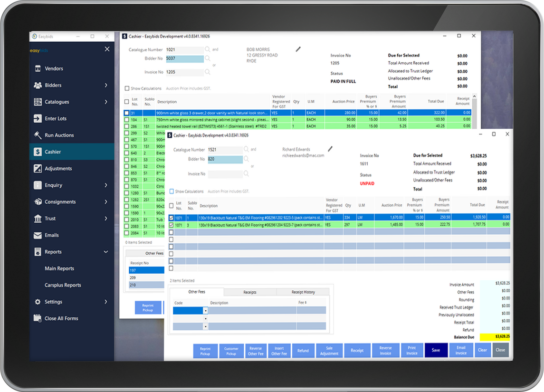This screenshot has height=392, width=544.
Task: Click the Run Auctions gavel icon
Action: [x=38, y=135]
